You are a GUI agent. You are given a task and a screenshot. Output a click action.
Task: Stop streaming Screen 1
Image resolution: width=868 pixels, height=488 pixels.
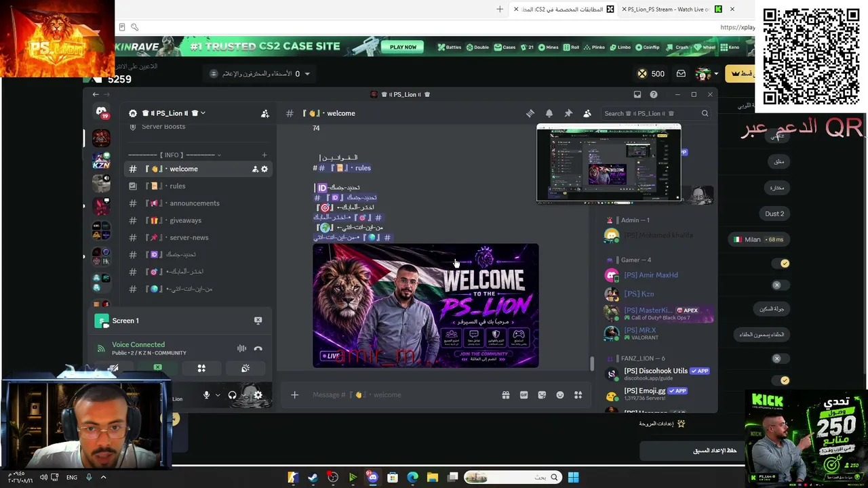[x=258, y=321]
